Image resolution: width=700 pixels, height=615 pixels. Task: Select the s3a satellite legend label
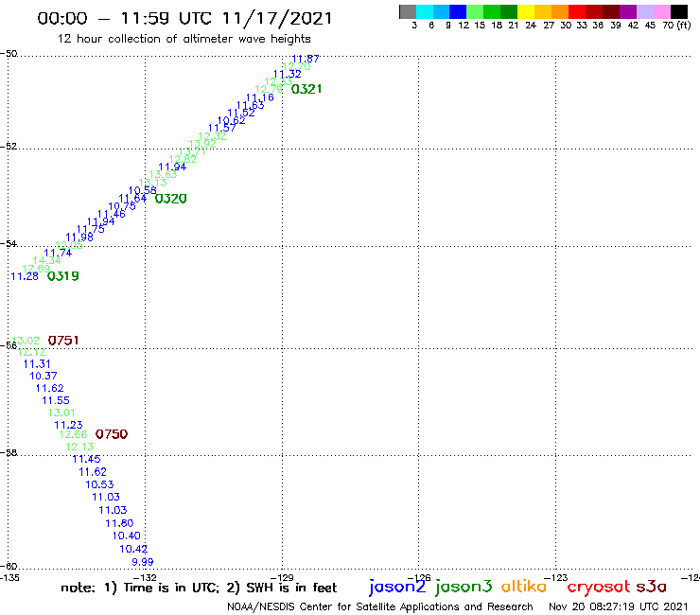point(652,587)
